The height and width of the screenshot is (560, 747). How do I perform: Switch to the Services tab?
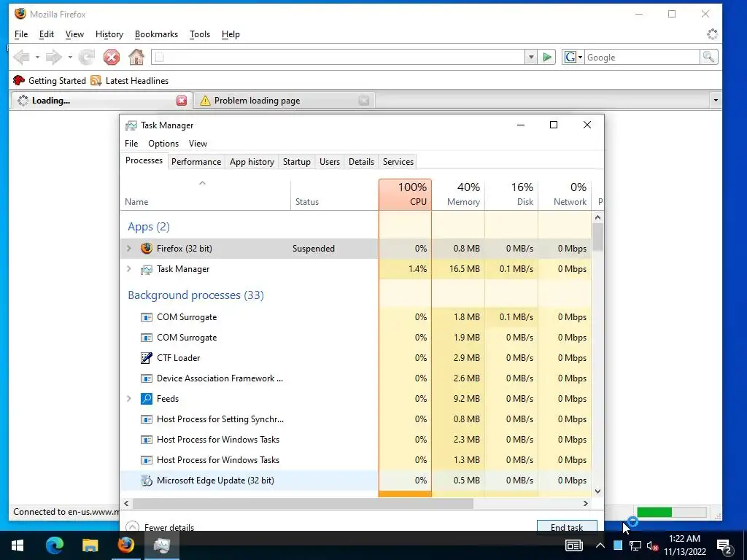pos(398,161)
